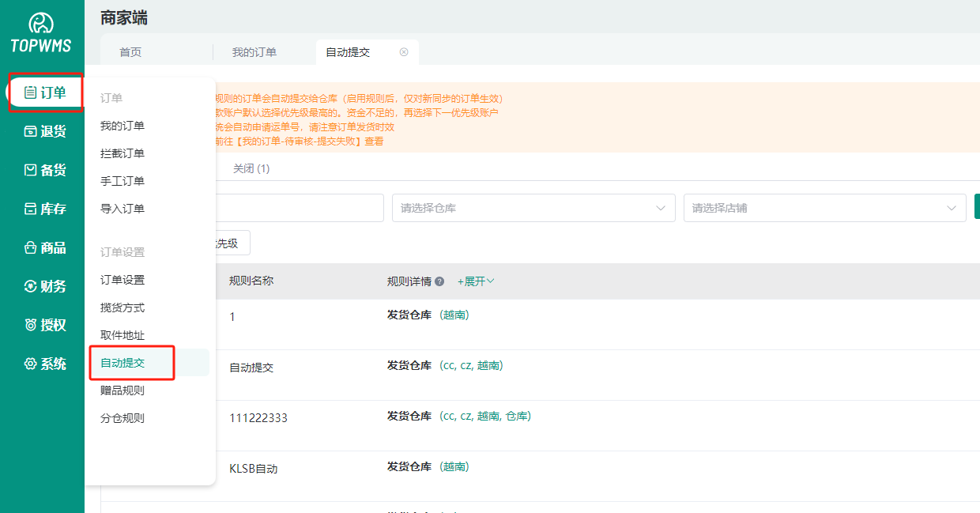Switch to the 我的订单 tab in the tab bar
Screen dimensions: 980x513
click(x=254, y=52)
